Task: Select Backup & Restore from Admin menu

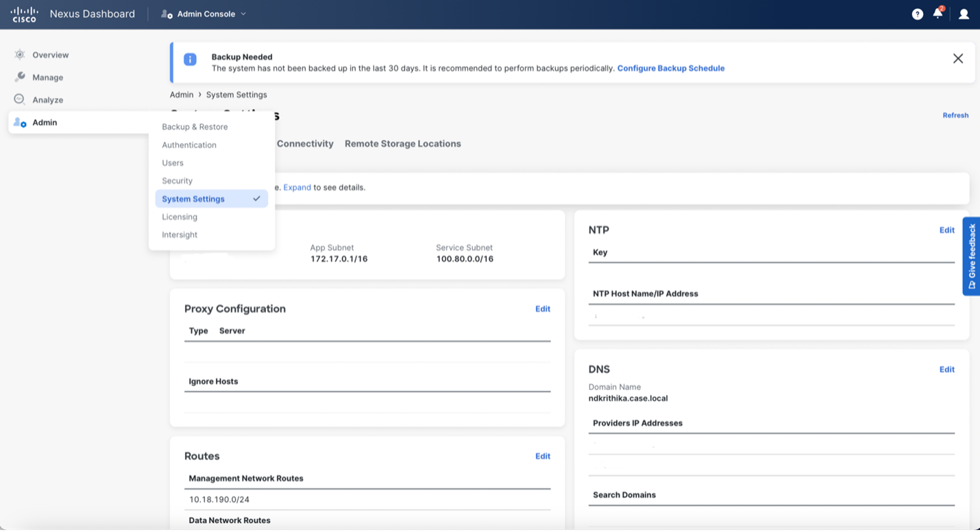Action: pyautogui.click(x=195, y=127)
